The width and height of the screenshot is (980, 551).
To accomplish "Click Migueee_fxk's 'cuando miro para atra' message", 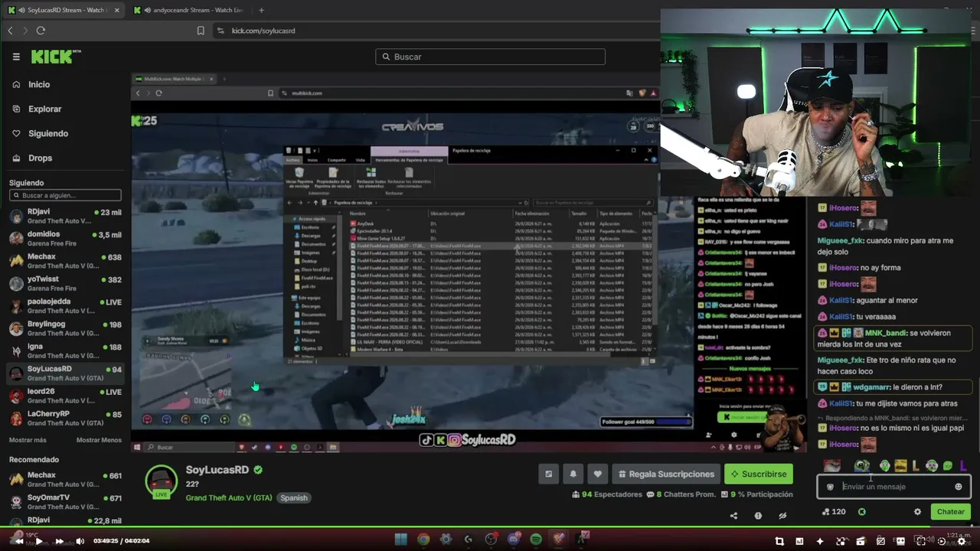I will [885, 246].
